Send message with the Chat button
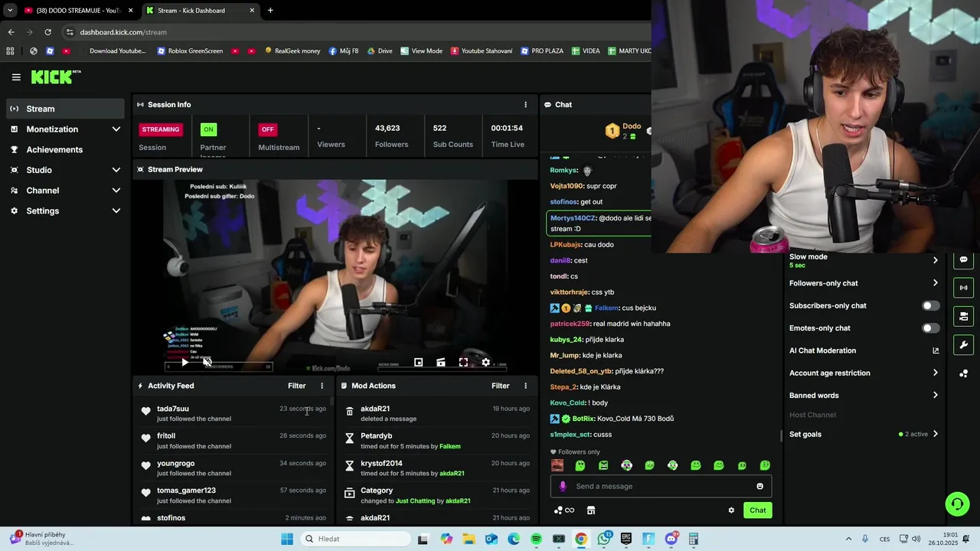Image resolution: width=980 pixels, height=551 pixels. coord(757,510)
